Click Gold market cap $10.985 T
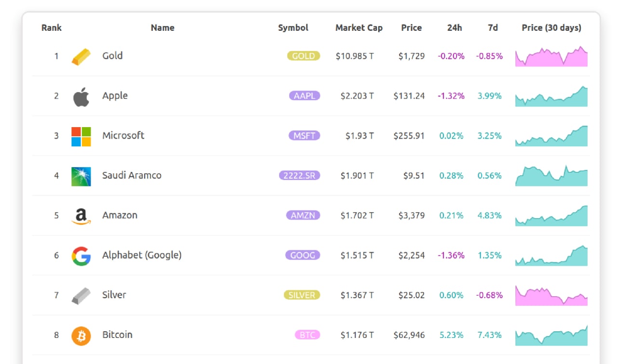 point(355,56)
